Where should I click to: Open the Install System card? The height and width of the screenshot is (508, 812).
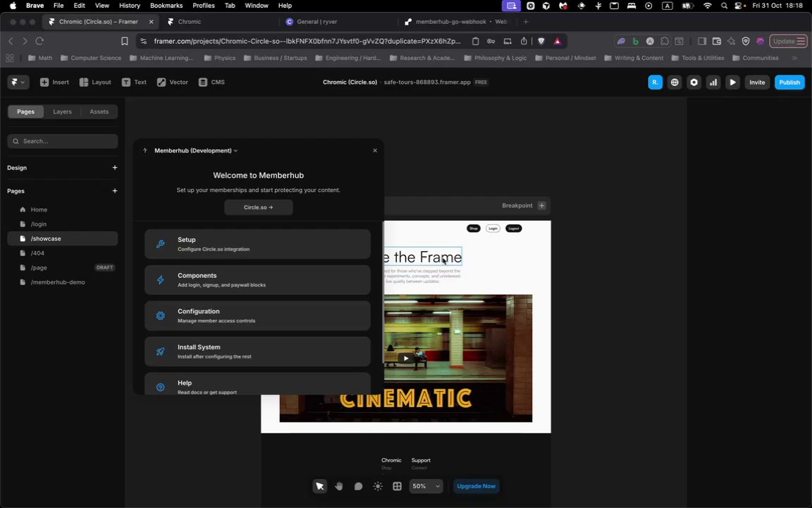(x=257, y=351)
